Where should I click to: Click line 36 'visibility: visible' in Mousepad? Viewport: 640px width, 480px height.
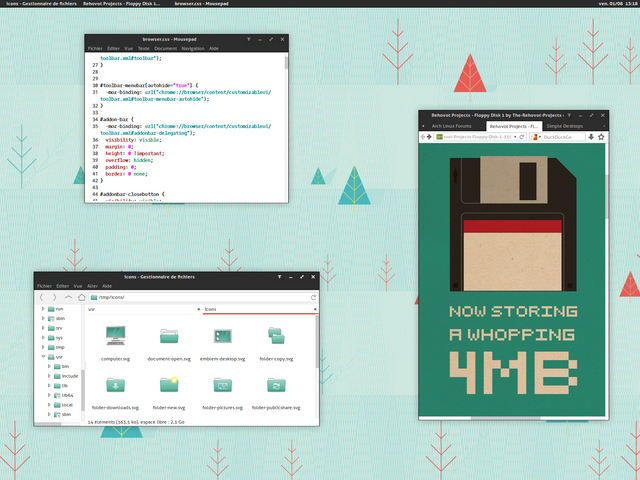pos(133,140)
